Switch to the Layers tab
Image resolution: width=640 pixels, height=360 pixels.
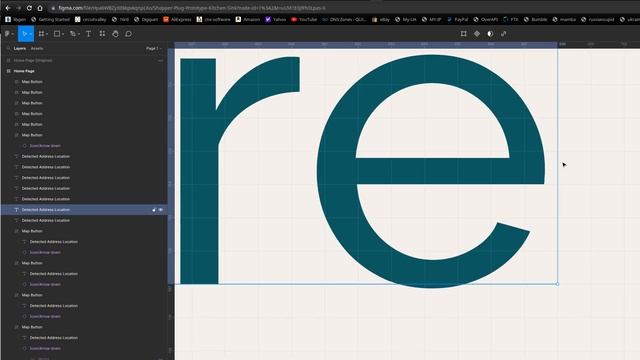click(x=20, y=48)
